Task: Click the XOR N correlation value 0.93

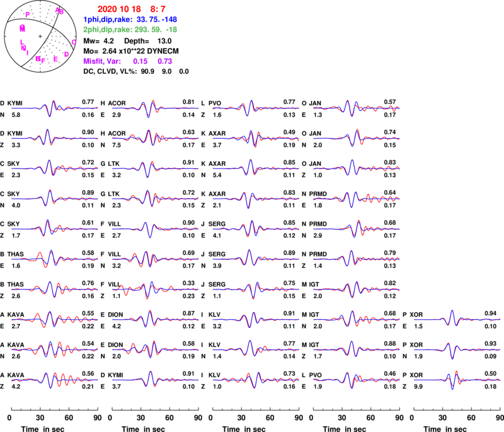Action: pos(490,344)
